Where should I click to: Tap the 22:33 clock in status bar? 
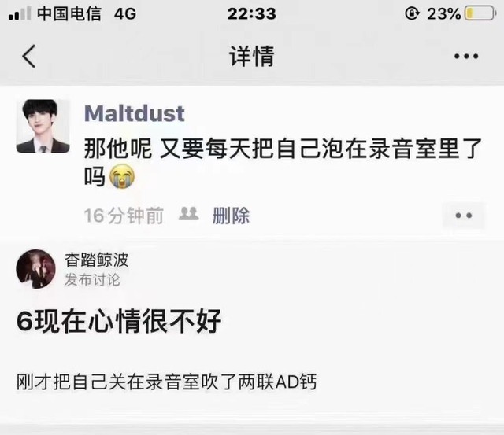click(x=252, y=14)
